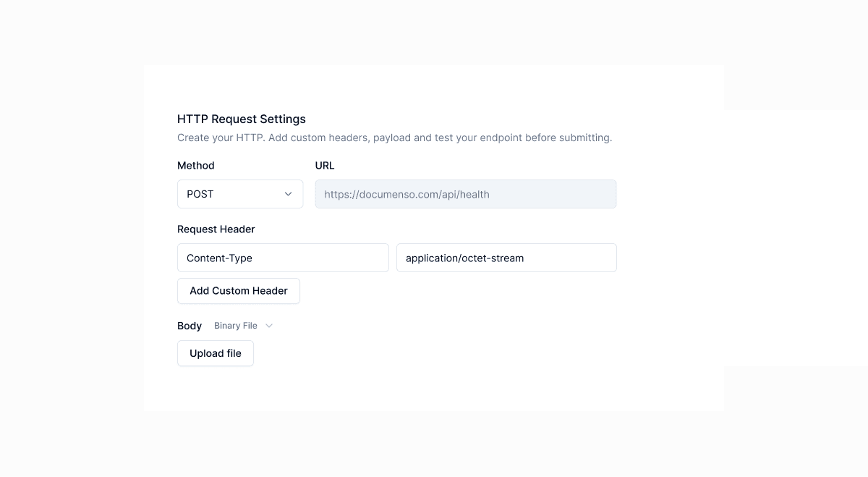This screenshot has width=868, height=477.
Task: Click the chevron arrow in Method selector
Action: 288,194
